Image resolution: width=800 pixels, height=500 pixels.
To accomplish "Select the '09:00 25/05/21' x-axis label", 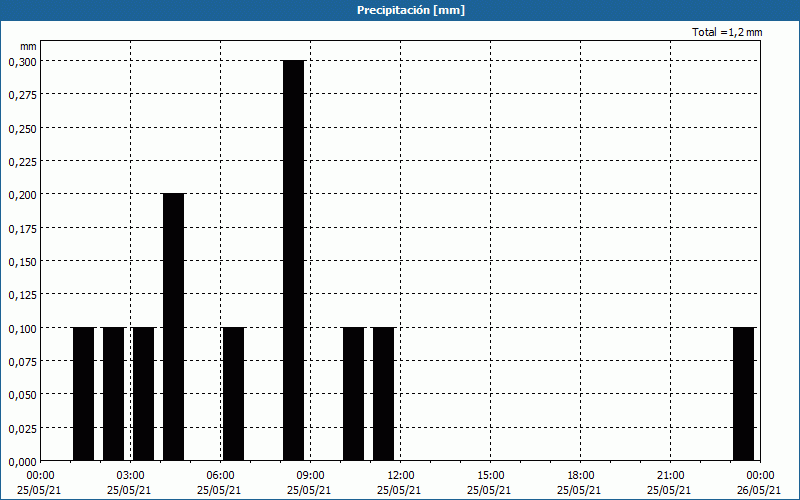I will pyautogui.click(x=309, y=483).
